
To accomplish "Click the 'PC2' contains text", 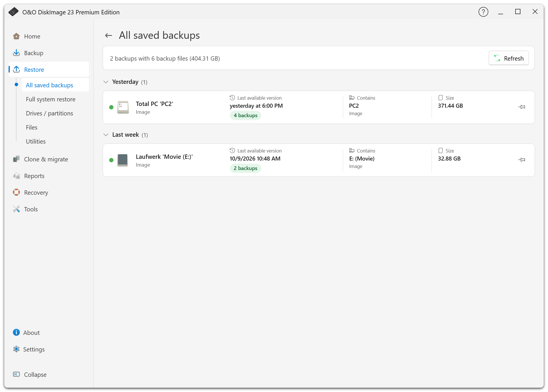I will (354, 106).
